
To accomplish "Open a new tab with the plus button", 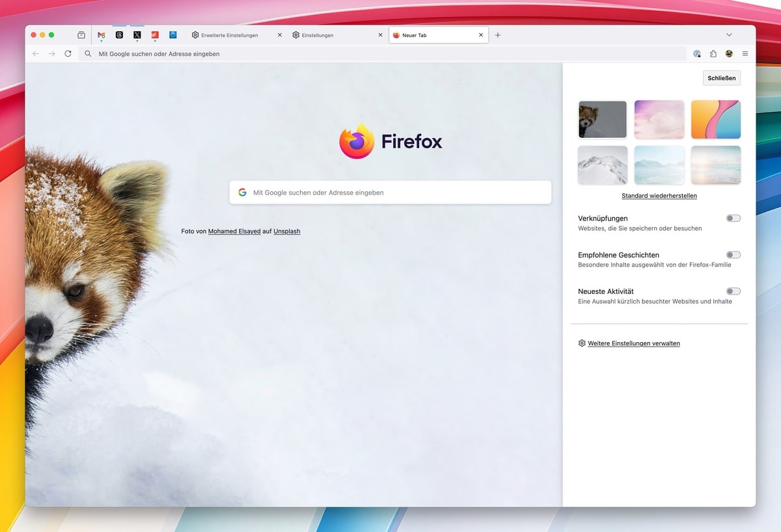I will [x=498, y=34].
